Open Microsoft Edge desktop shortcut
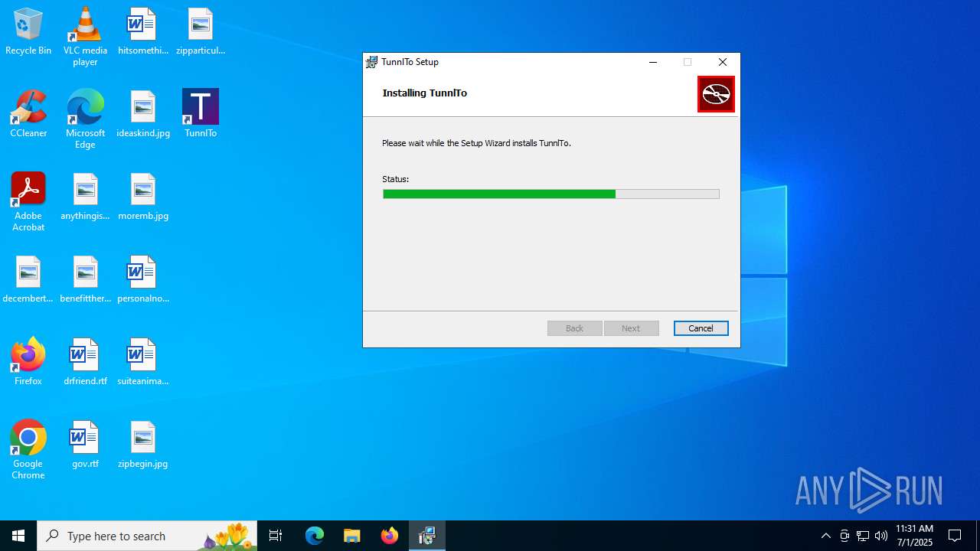 [85, 119]
